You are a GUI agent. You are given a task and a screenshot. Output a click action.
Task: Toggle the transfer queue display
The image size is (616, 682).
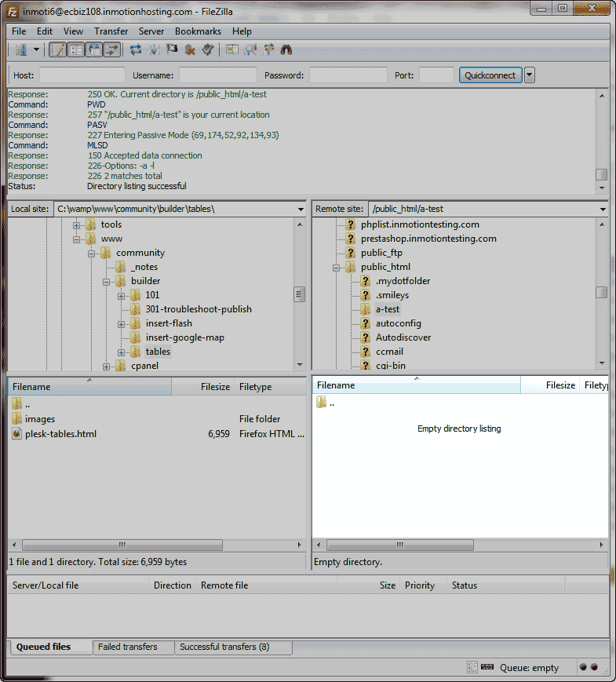click(112, 49)
